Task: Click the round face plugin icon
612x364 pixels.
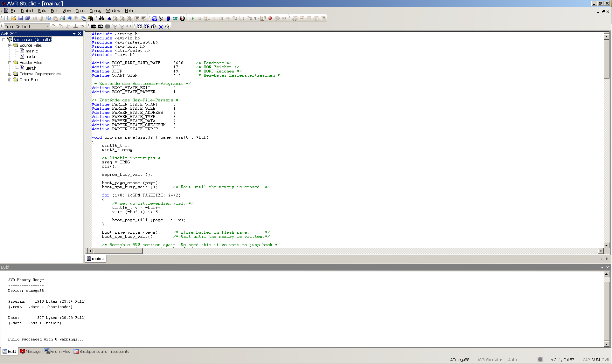Action: tap(182, 18)
